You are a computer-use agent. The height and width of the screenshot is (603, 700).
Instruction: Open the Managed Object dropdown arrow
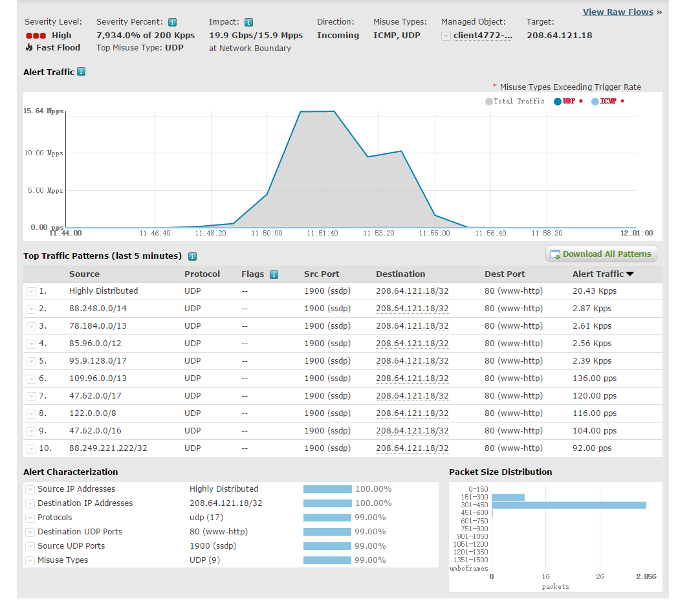pos(446,36)
